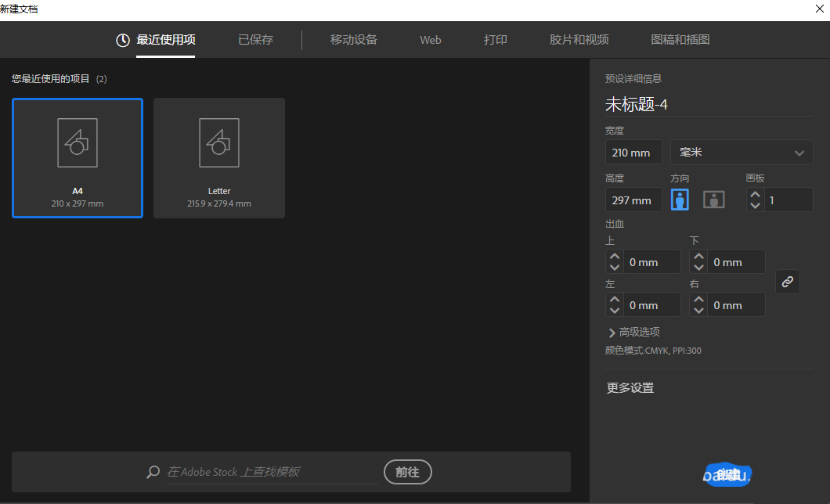Open the 已保存 tab
Image resolution: width=830 pixels, height=504 pixels.
(x=256, y=40)
